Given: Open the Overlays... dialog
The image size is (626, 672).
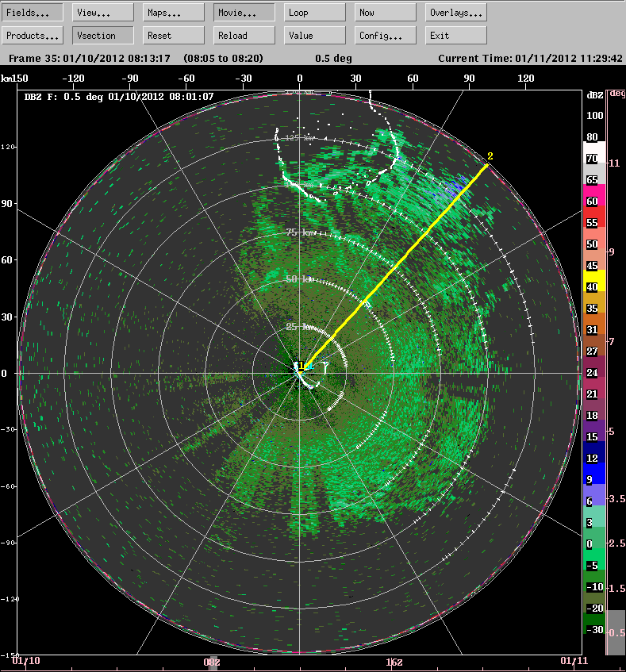Looking at the screenshot, I should click(x=456, y=13).
